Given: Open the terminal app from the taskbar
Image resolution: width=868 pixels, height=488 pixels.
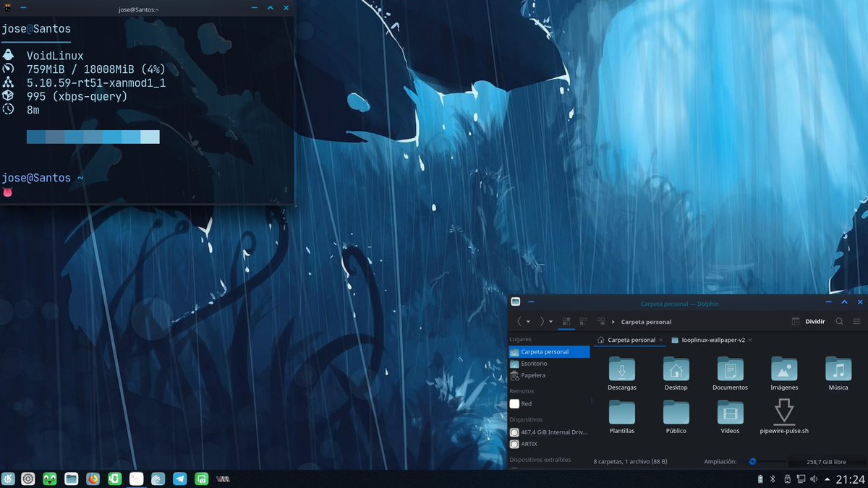Looking at the screenshot, I should pyautogui.click(x=136, y=479).
